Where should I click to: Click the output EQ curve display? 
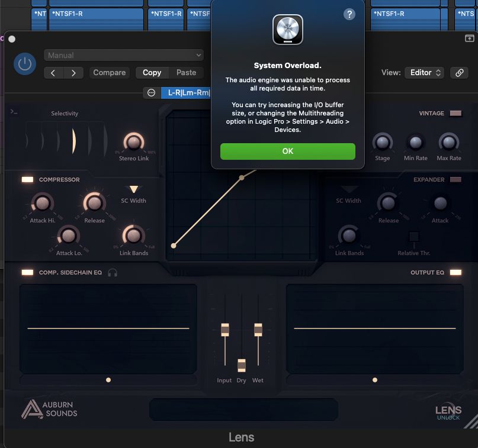point(375,329)
